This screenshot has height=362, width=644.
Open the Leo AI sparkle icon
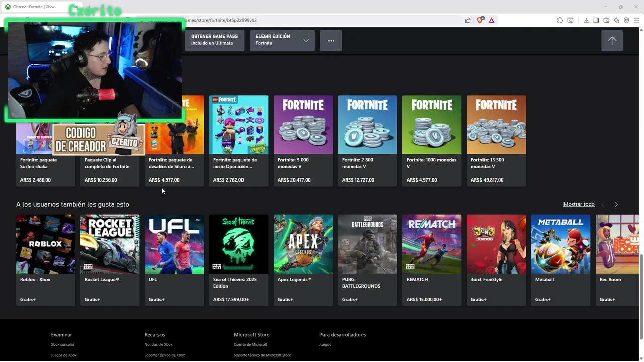[616, 20]
